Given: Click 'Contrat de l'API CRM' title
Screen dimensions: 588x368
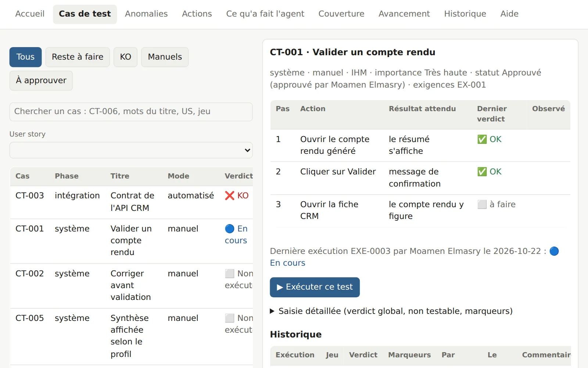Looking at the screenshot, I should click(x=132, y=202).
